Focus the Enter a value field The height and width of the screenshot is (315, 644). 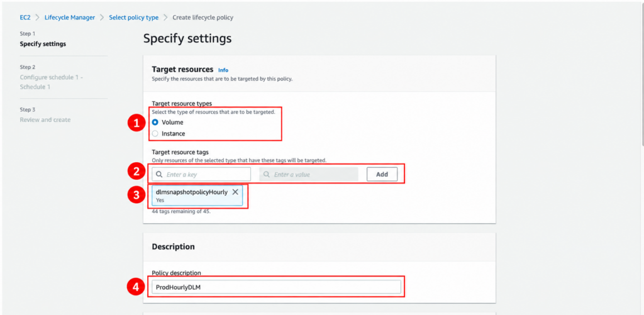308,174
